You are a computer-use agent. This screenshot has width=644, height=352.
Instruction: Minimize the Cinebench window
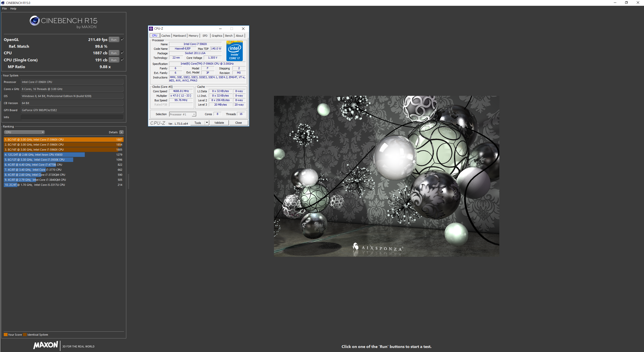615,3
